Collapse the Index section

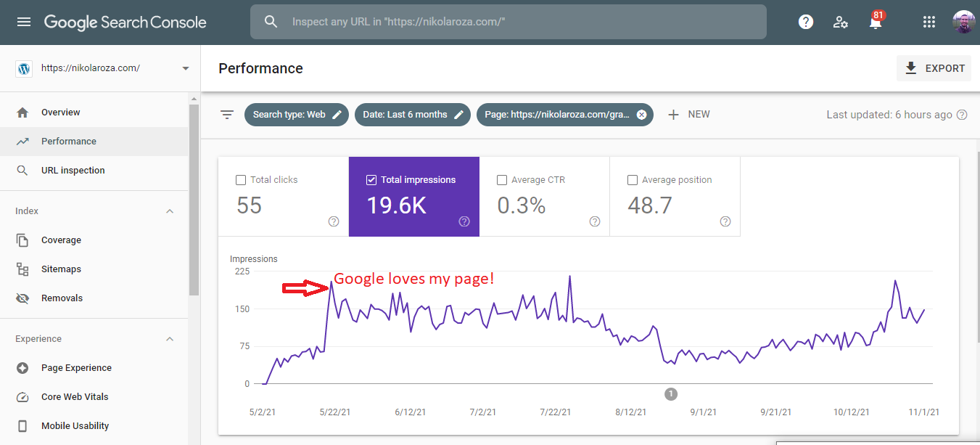(170, 211)
